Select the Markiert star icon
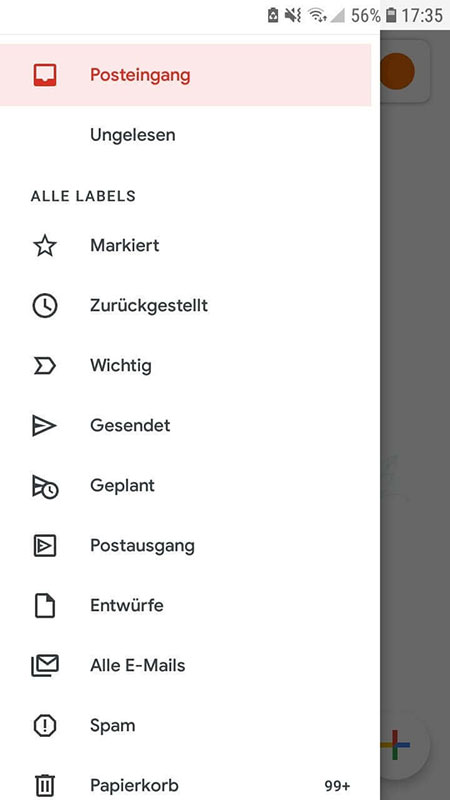The width and height of the screenshot is (450, 800). point(45,245)
